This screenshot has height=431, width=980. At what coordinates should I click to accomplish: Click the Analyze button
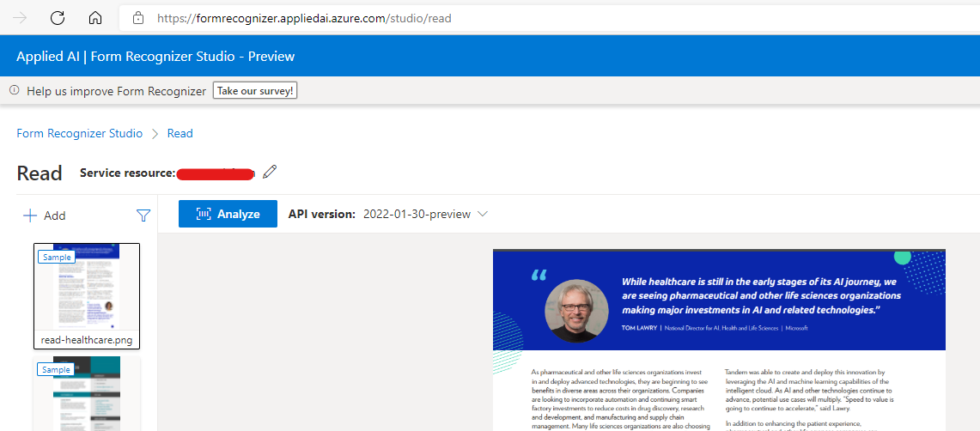(x=228, y=214)
